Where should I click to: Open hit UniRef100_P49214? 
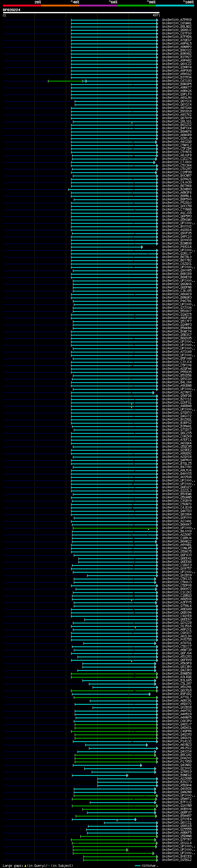[177, 247]
